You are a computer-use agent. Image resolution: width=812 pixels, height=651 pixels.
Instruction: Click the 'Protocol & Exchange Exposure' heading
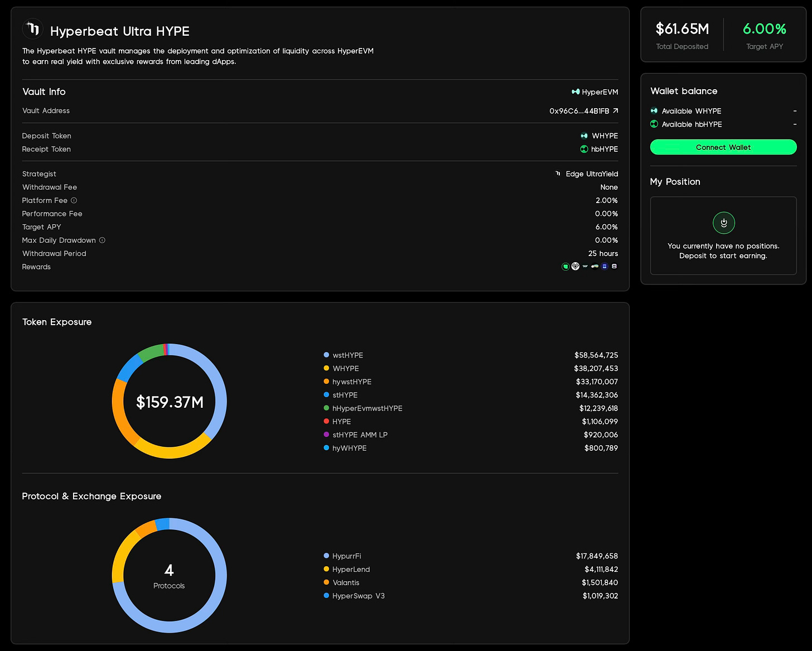coord(91,496)
